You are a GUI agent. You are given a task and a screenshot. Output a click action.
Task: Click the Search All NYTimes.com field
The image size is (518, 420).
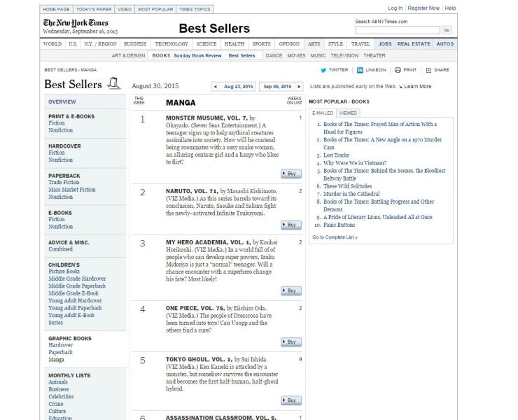point(397,30)
